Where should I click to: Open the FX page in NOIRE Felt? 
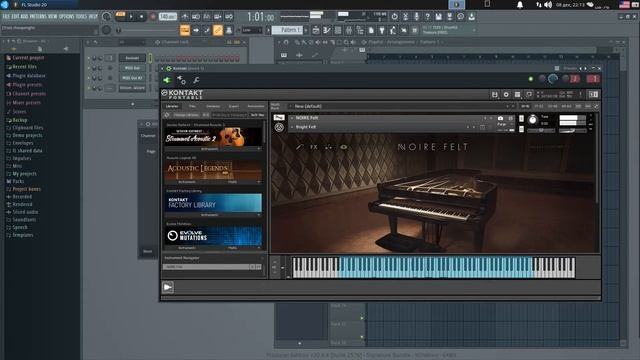tap(313, 147)
